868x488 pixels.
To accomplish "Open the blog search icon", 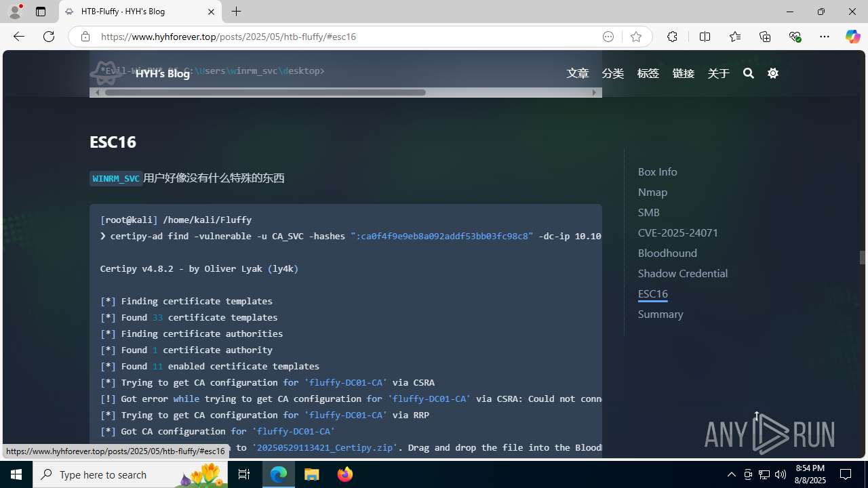I will click(748, 73).
